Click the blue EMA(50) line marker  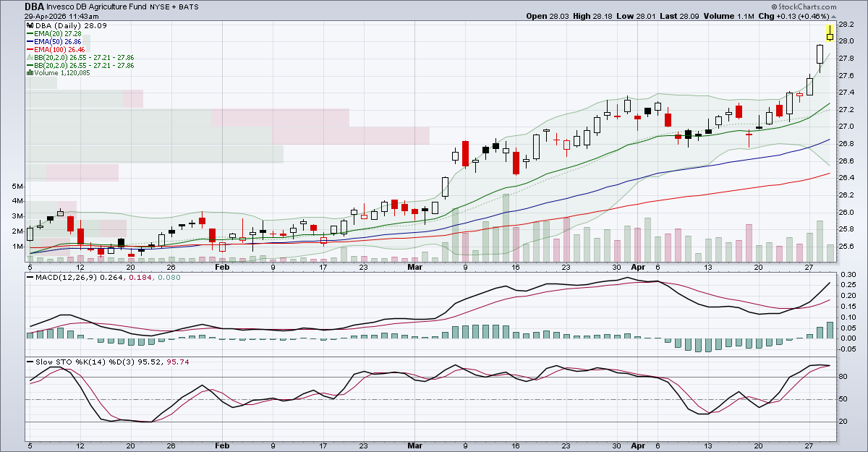click(x=29, y=41)
